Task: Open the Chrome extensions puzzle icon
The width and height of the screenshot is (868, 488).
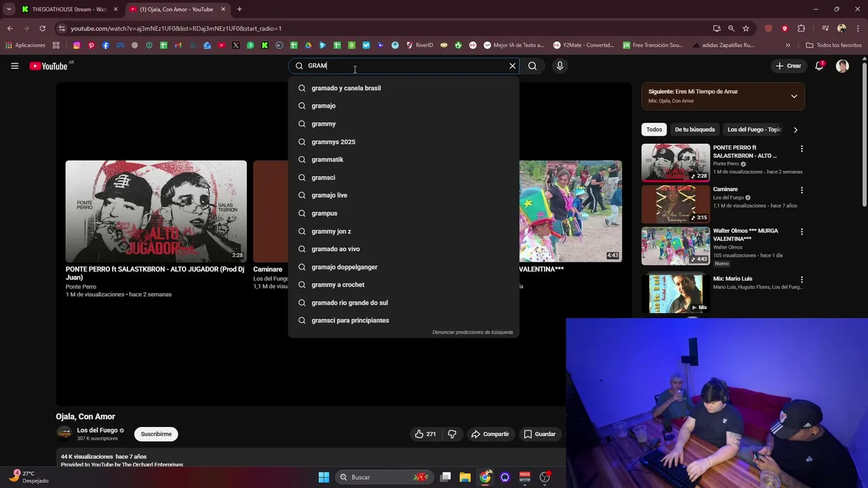Action: [x=801, y=28]
